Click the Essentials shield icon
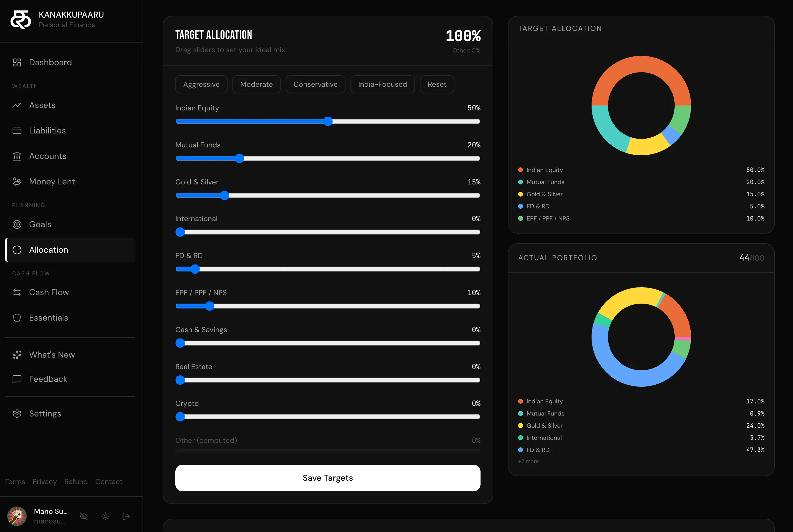The image size is (793, 532). coord(17,318)
